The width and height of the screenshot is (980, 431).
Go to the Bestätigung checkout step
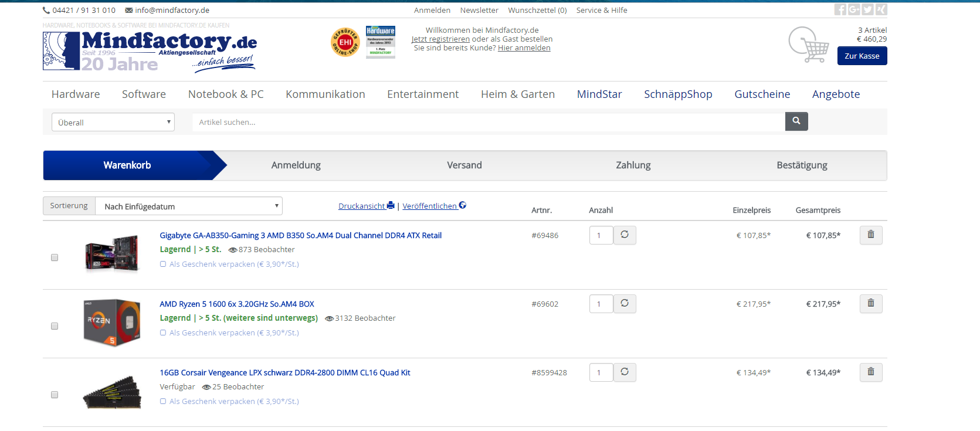tap(802, 165)
